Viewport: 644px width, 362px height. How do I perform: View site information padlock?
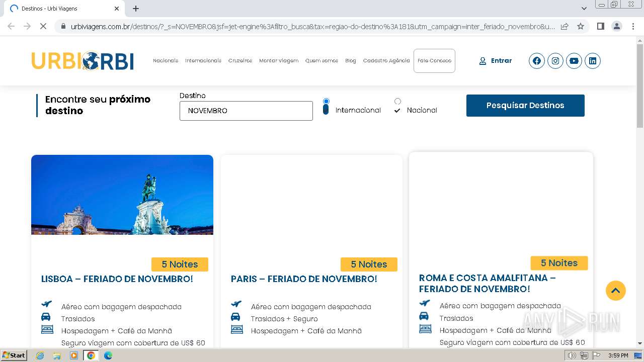tap(63, 26)
